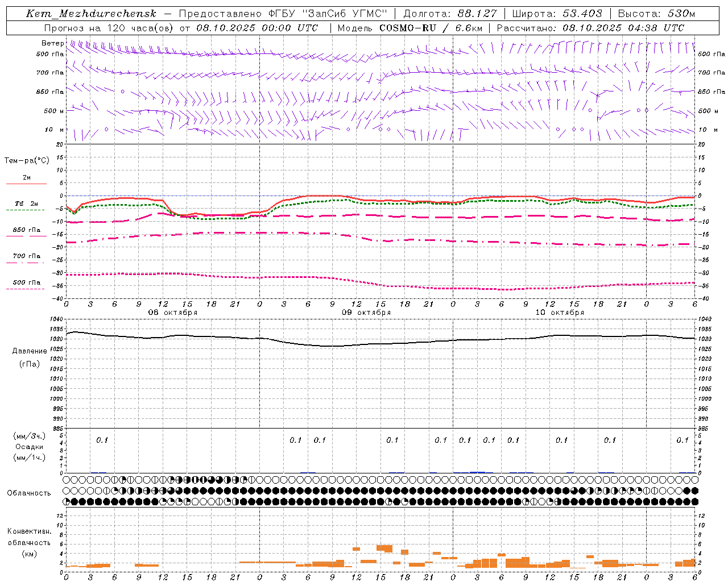This screenshot has height=582, width=728.
Task: Click the Тем-ра(°C) panel label
Action: [27, 161]
